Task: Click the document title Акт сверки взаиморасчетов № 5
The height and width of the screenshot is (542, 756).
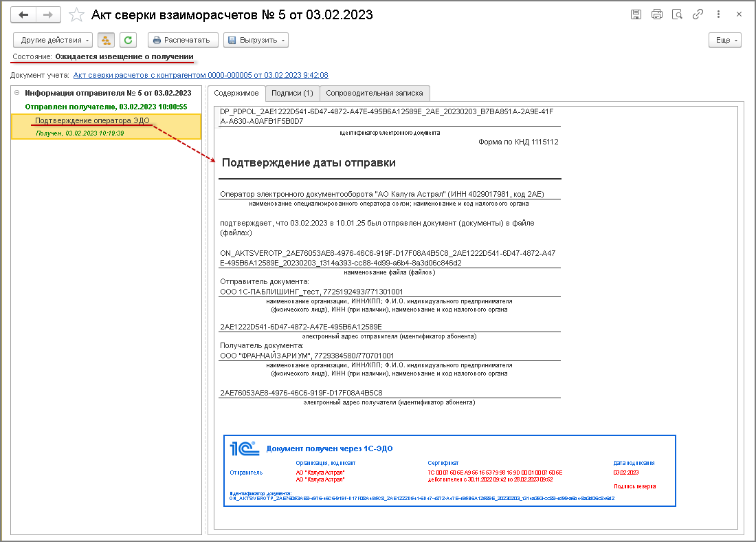Action: pos(232,15)
